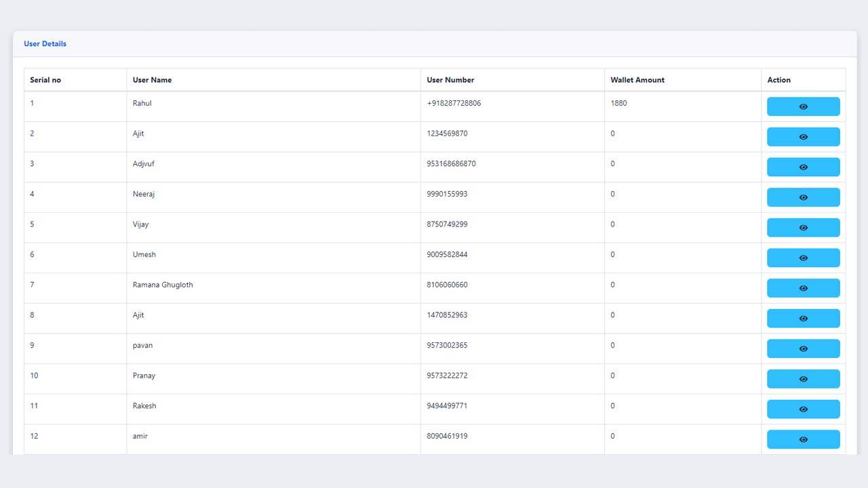868x488 pixels.
Task: Select the User Name column header
Action: point(152,80)
